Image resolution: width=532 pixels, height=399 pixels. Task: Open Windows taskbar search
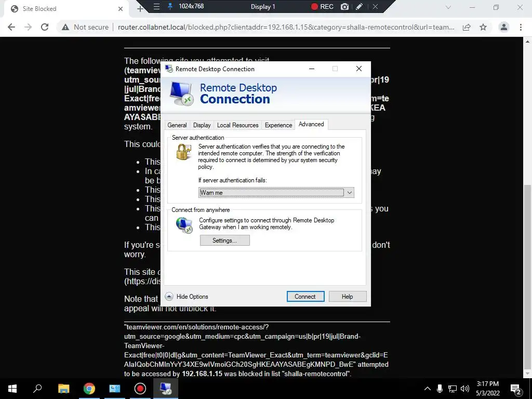(37, 389)
